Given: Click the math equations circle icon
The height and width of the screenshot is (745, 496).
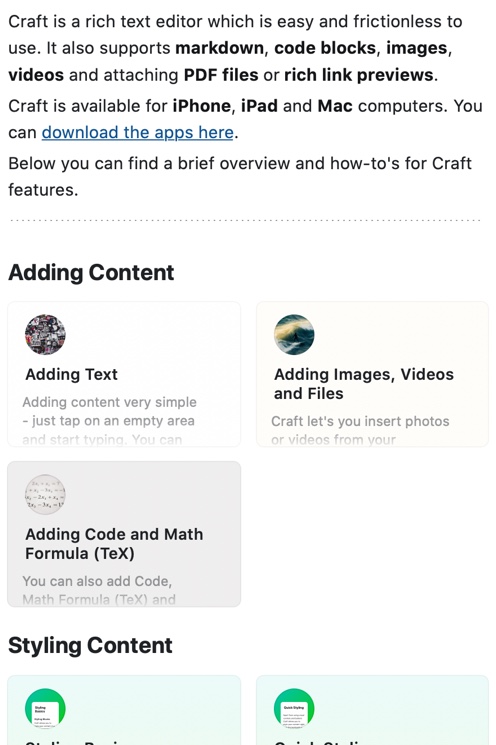Looking at the screenshot, I should 45,495.
